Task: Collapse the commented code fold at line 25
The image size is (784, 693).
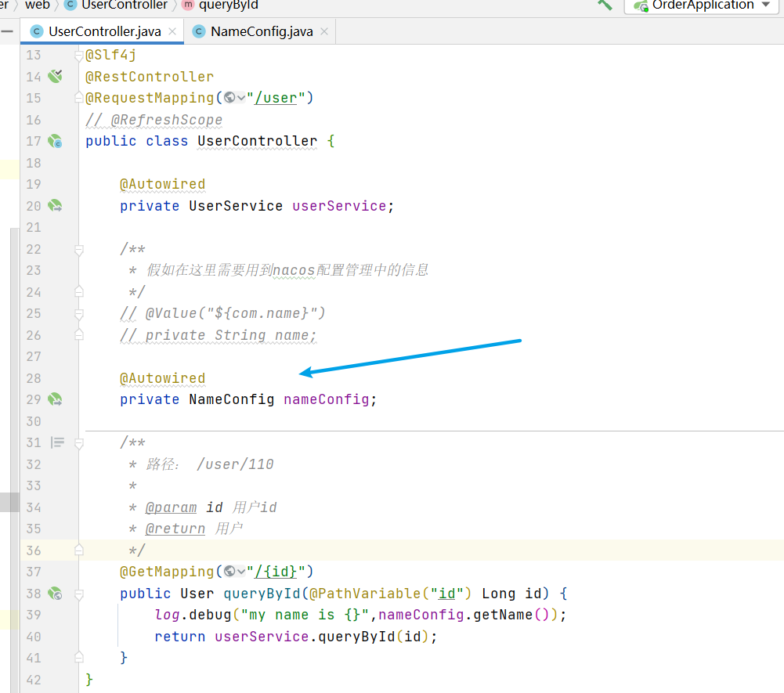Action: pyautogui.click(x=78, y=313)
